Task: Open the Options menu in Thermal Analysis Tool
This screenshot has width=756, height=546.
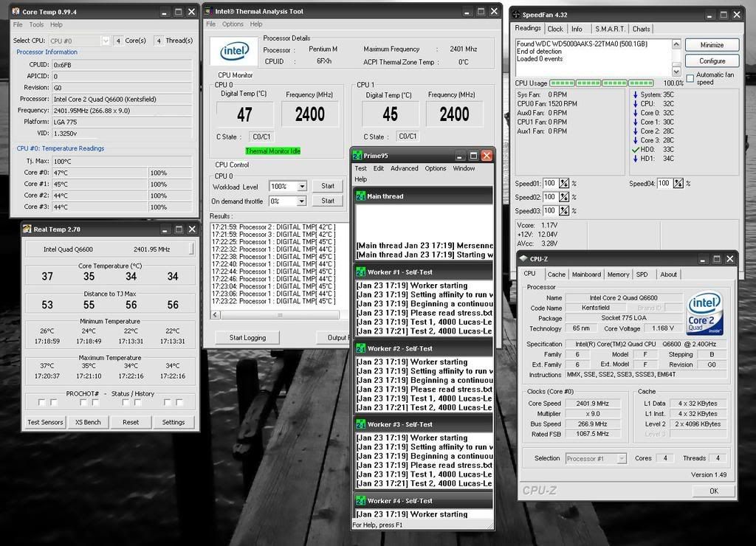Action: pos(233,24)
